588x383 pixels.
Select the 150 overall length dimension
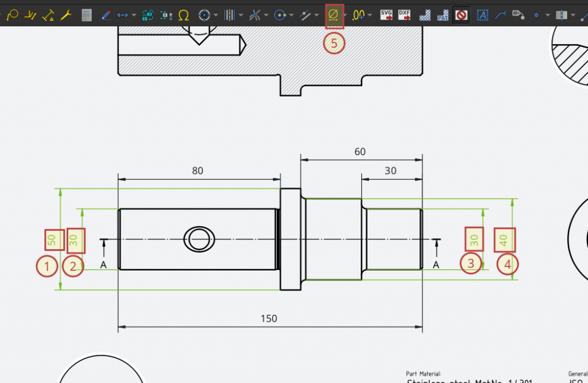pyautogui.click(x=269, y=319)
